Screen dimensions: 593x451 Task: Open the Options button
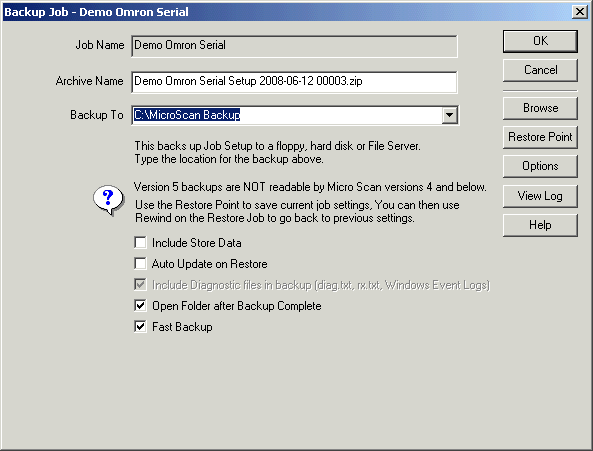[x=540, y=166]
